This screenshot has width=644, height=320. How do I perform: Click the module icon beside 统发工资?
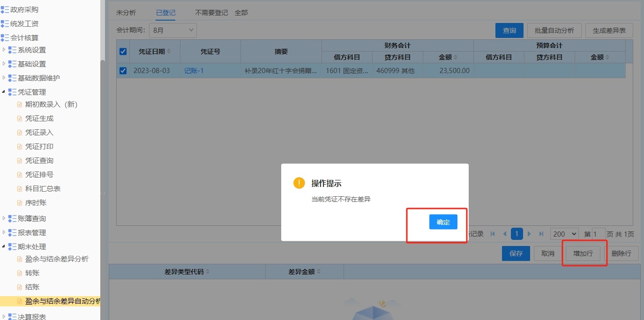(5, 24)
